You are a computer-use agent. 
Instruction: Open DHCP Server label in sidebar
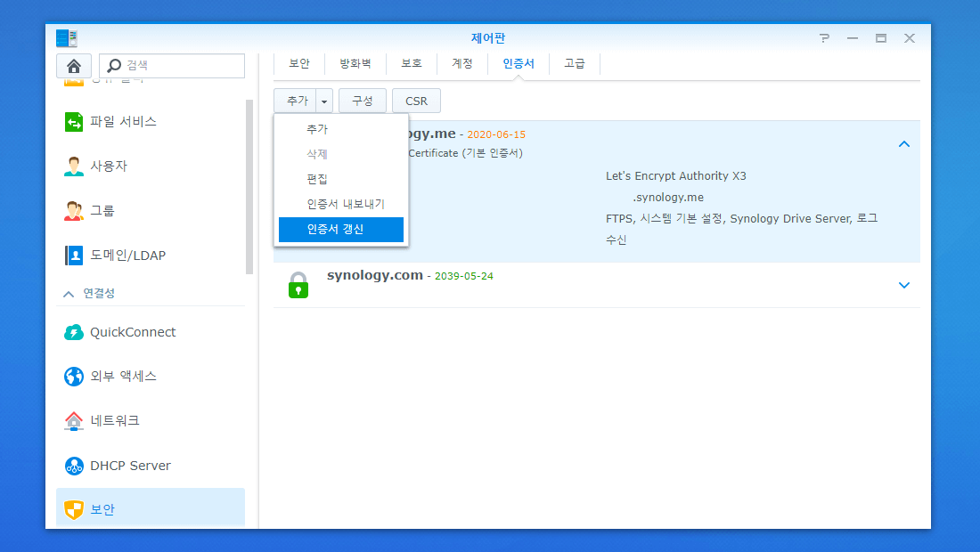[131, 466]
